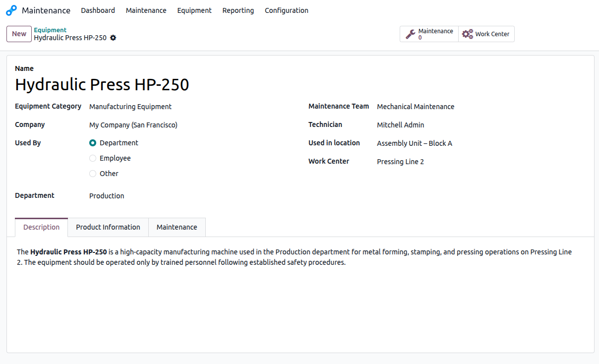Image resolution: width=599 pixels, height=364 pixels.
Task: Click the New button
Action: (x=19, y=34)
